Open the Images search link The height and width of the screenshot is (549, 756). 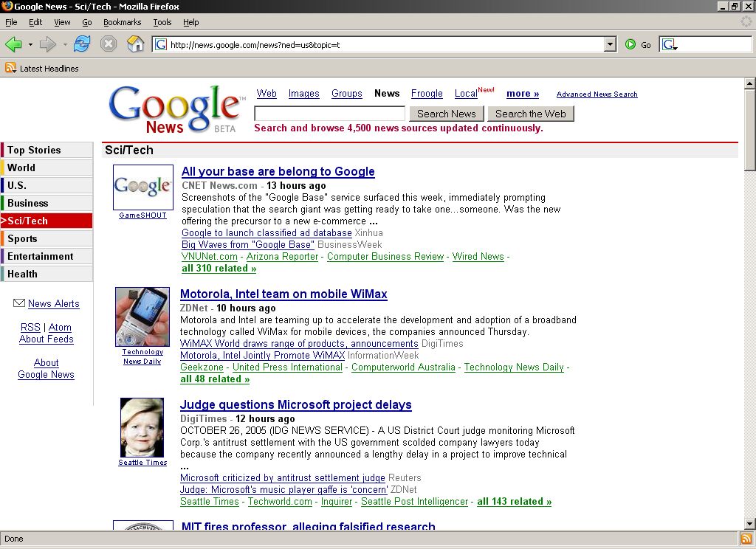point(303,94)
